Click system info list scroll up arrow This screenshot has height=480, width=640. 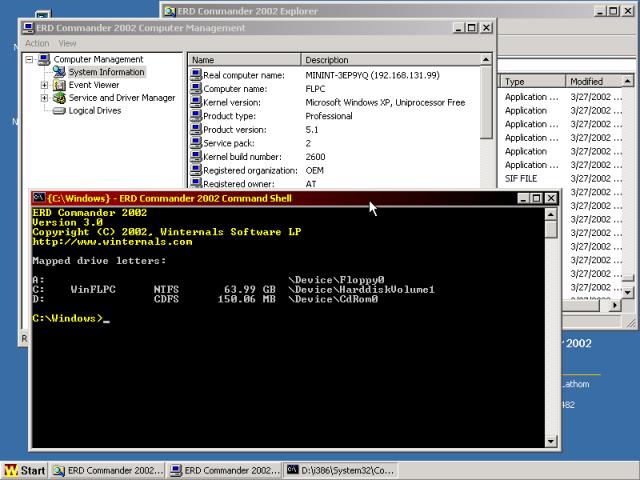coord(486,60)
